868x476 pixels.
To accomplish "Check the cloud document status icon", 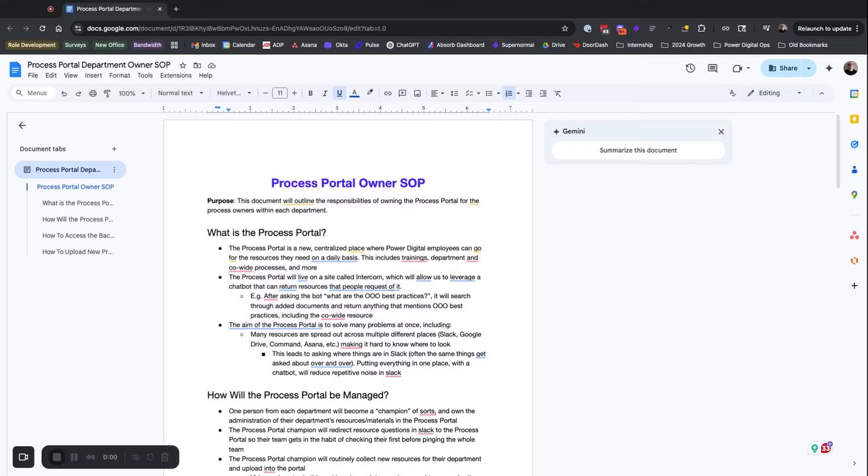I will click(212, 65).
